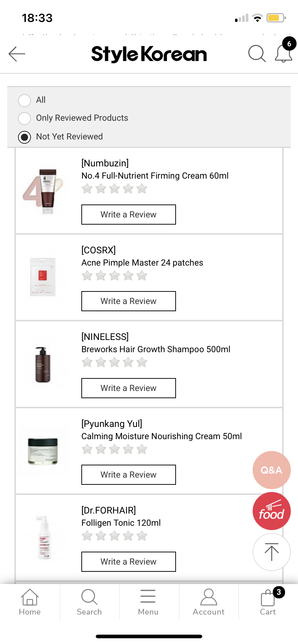Write a review for COSRX Acne patches
Image resolution: width=298 pixels, height=644 pixels.
click(128, 301)
